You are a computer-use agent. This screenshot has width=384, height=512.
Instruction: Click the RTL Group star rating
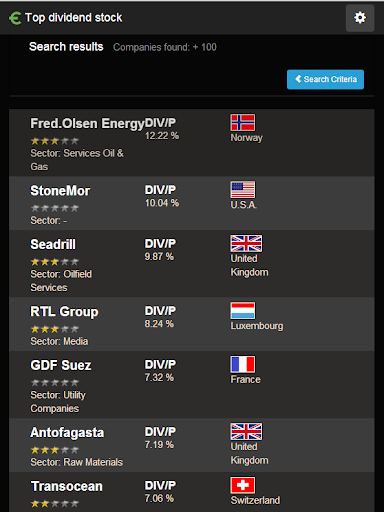pos(55,329)
